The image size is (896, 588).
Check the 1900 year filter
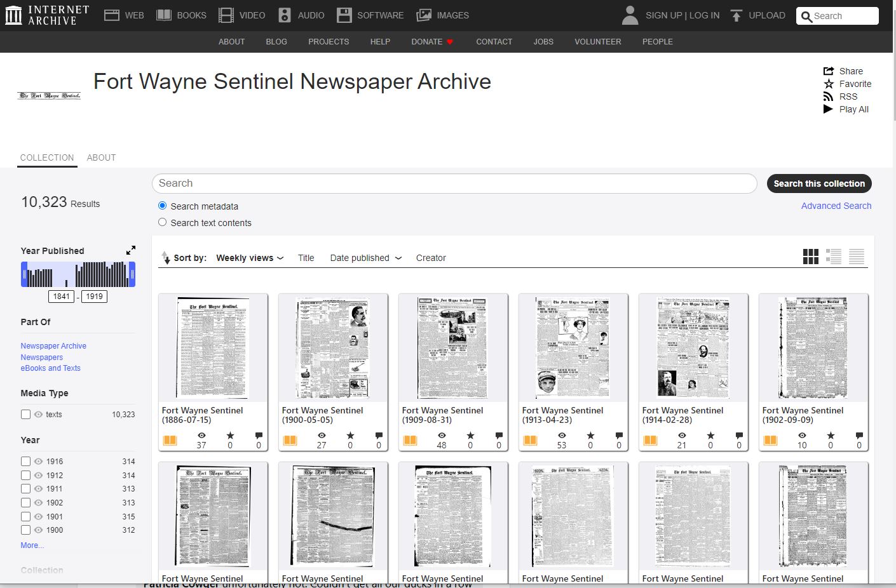[x=25, y=530]
